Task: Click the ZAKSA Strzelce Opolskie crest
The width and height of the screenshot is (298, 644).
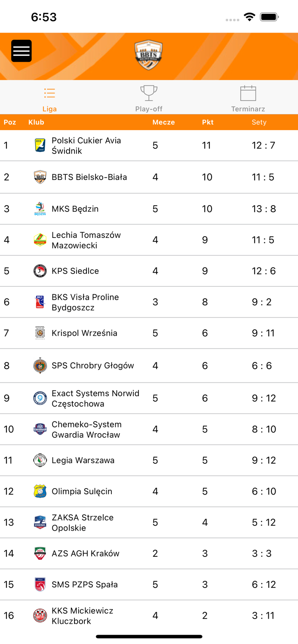Action: coord(40,522)
